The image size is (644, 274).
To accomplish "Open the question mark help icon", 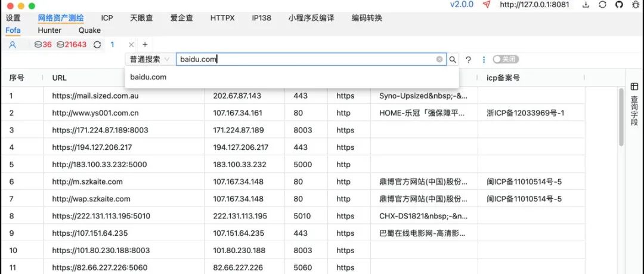I will 468,60.
